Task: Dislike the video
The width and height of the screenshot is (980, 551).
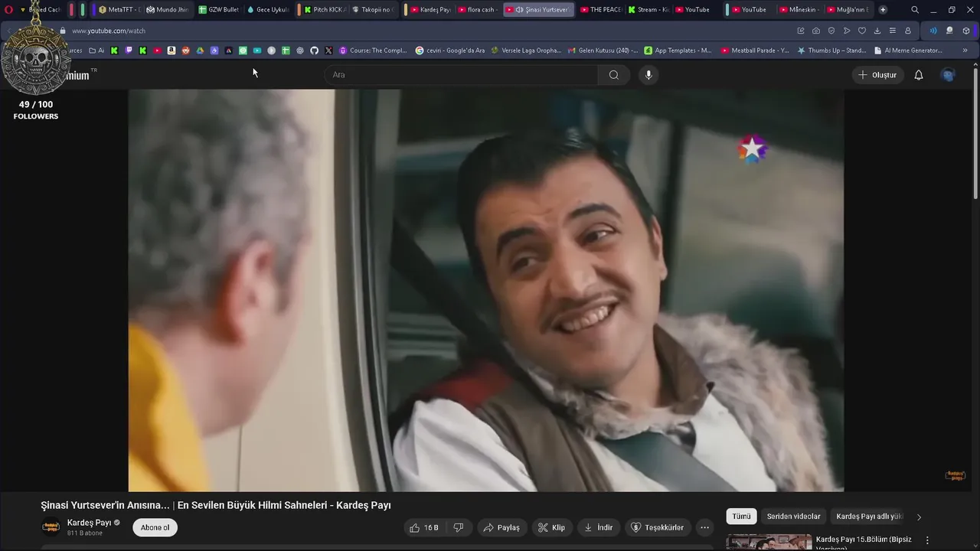Action: pos(459,527)
